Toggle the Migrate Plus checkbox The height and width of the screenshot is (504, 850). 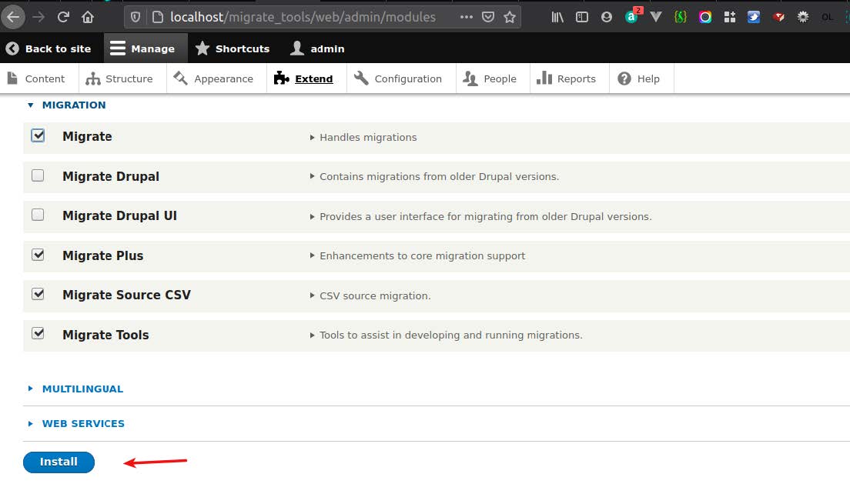(38, 255)
